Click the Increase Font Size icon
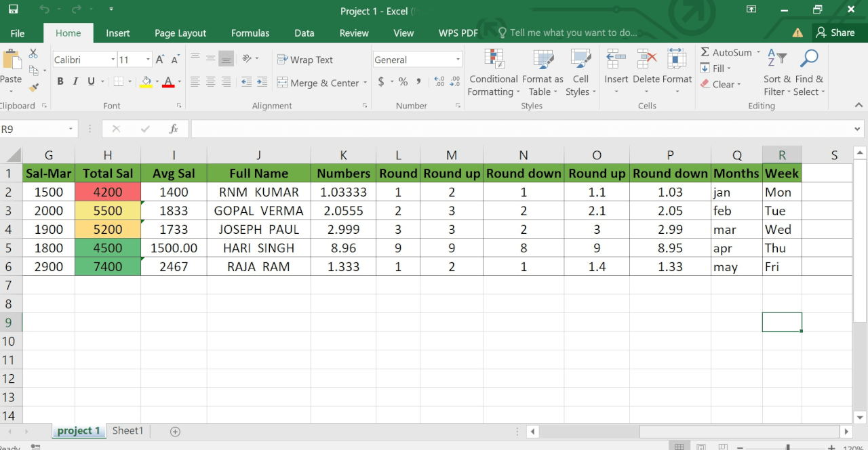Screen dimensions: 868x450 tap(161, 60)
